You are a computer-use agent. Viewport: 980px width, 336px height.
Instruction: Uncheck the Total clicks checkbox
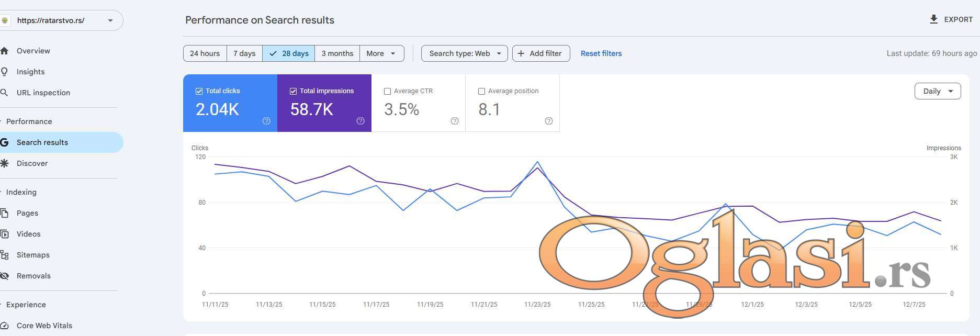pos(199,91)
